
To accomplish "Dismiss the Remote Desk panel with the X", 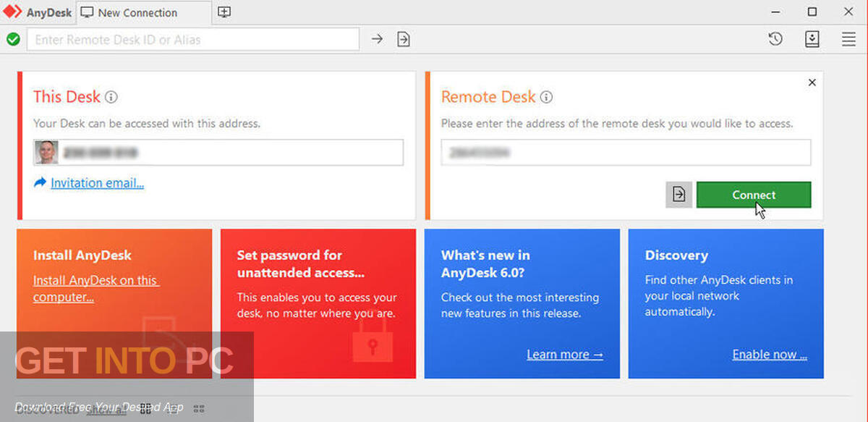I will [812, 82].
